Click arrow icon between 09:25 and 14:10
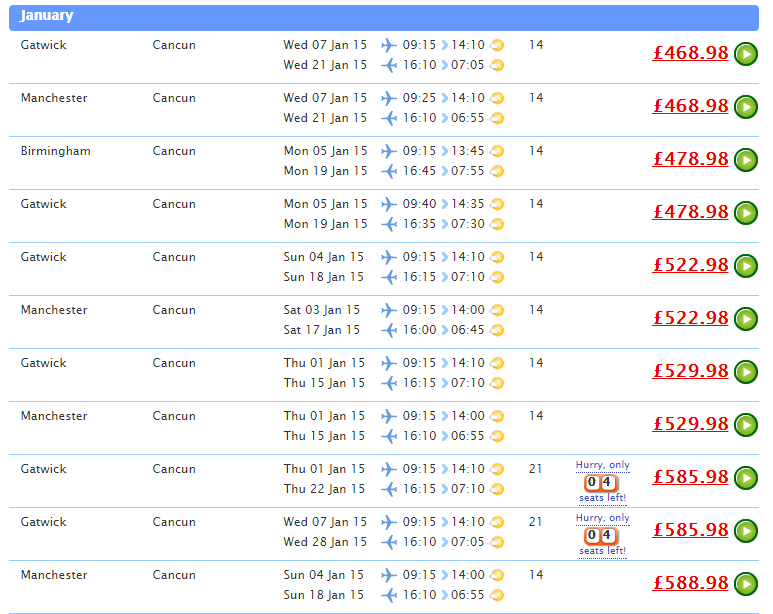The width and height of the screenshot is (773, 614). point(444,98)
